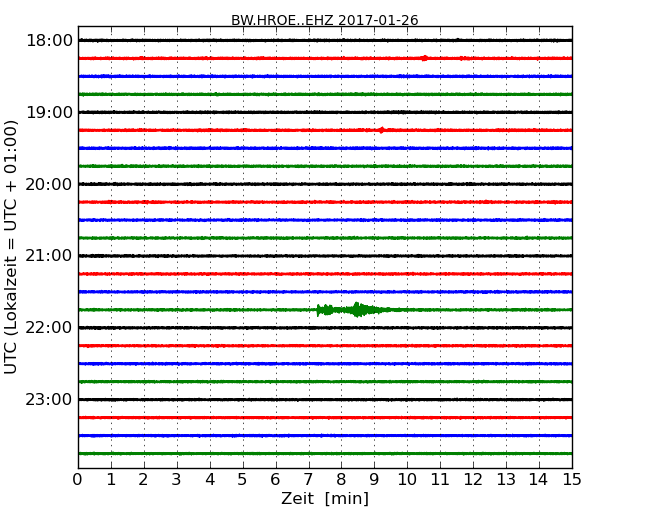Image resolution: width=650 pixels, height=520 pixels.
Task: Click the 22:00 time label
Action: tap(49, 328)
